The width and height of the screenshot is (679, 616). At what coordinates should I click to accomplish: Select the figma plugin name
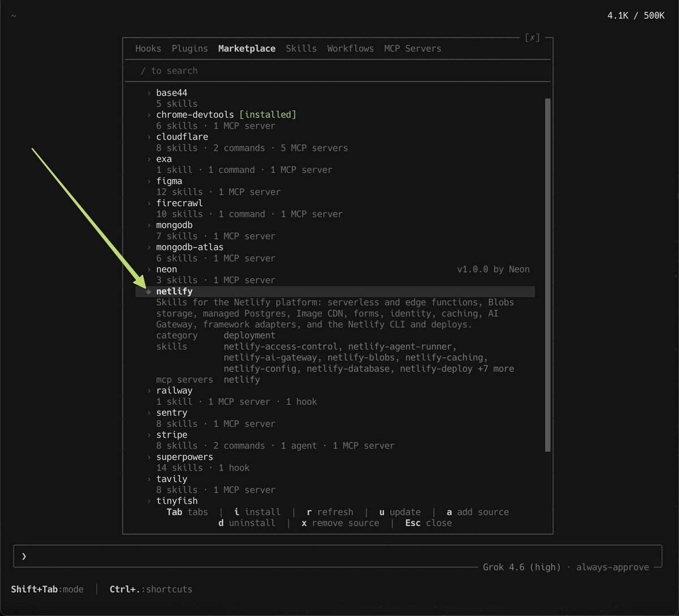click(x=169, y=181)
